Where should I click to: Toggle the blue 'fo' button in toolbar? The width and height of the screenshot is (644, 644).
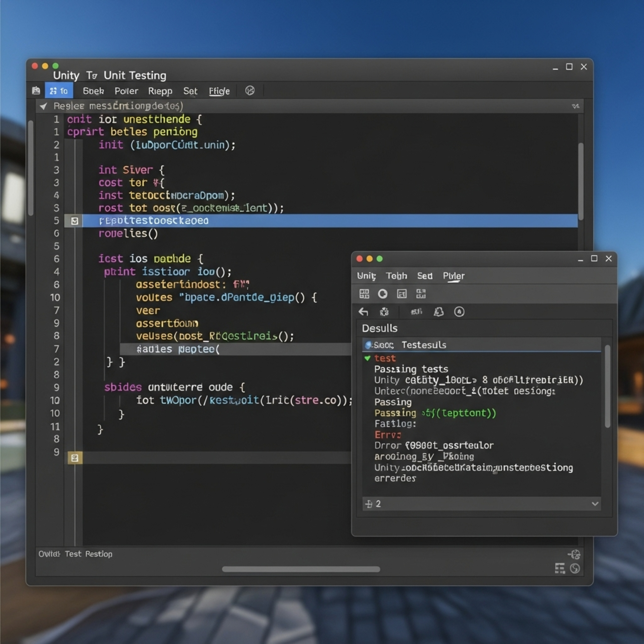[x=59, y=91]
